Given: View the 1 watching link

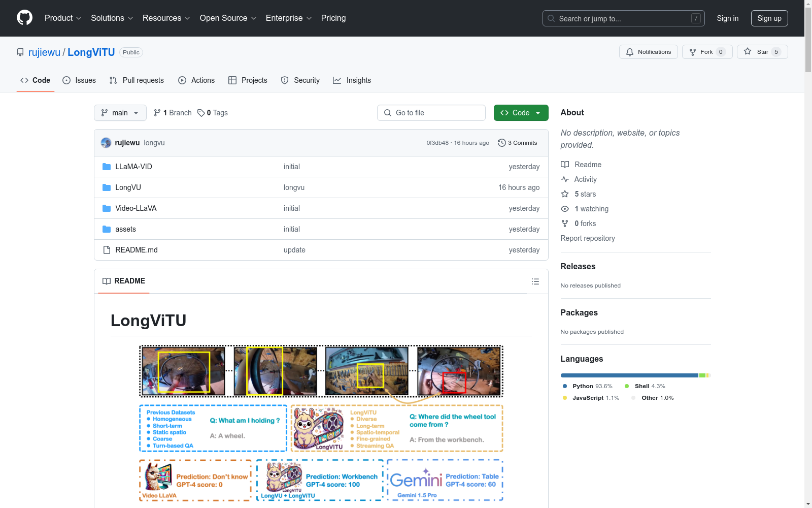Looking at the screenshot, I should [585, 209].
